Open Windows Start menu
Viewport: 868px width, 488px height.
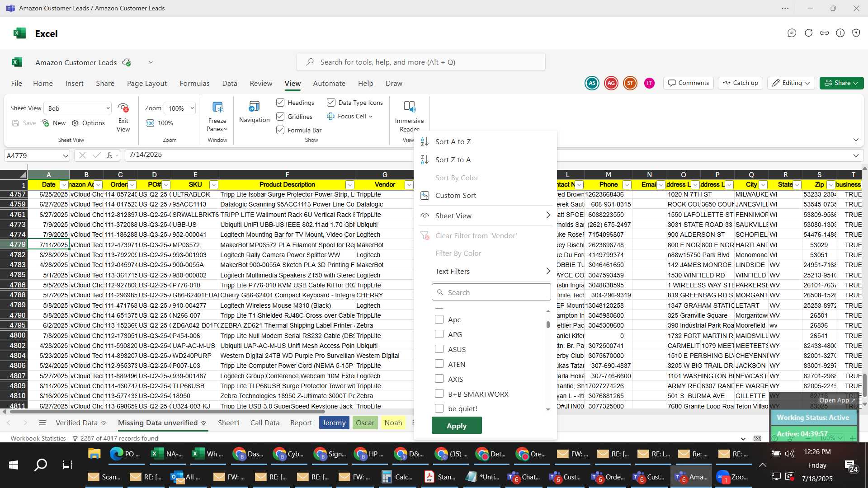tap(14, 465)
